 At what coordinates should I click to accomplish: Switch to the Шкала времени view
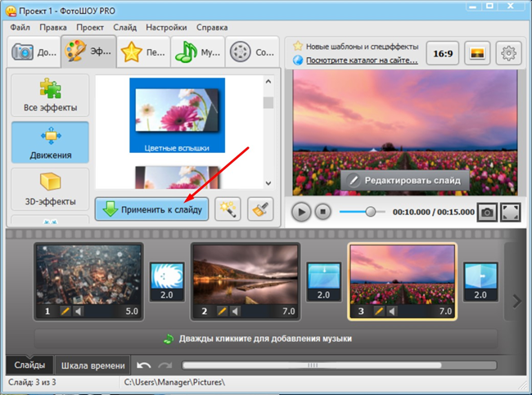pos(93,366)
